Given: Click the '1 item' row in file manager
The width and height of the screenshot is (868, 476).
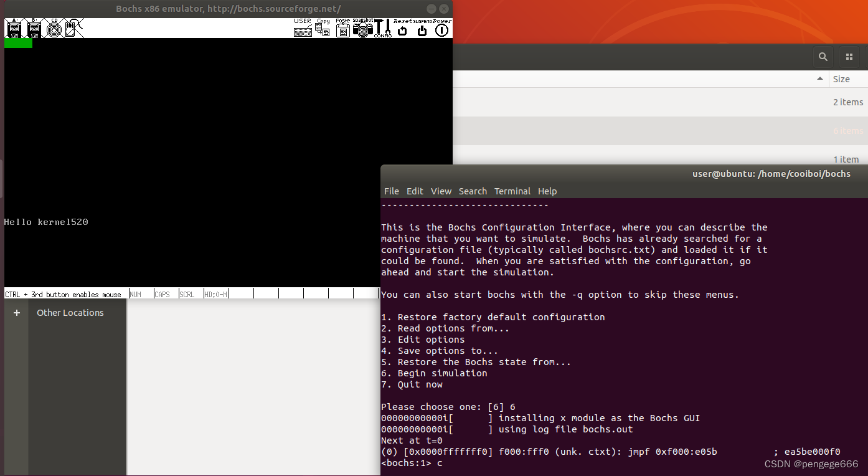Looking at the screenshot, I should coord(660,155).
